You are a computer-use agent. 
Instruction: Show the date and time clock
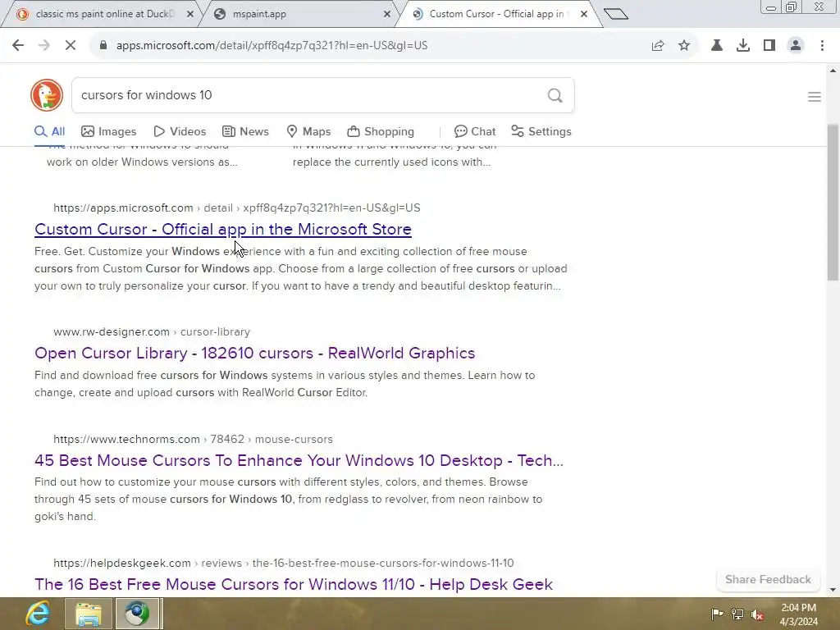pos(799,614)
